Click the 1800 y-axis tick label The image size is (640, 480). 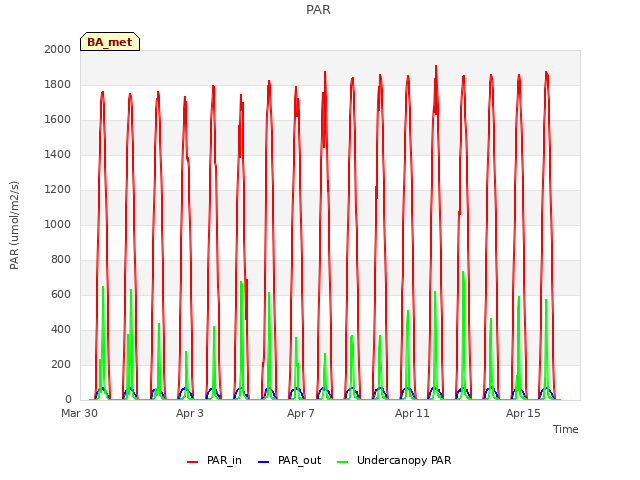coord(58,84)
